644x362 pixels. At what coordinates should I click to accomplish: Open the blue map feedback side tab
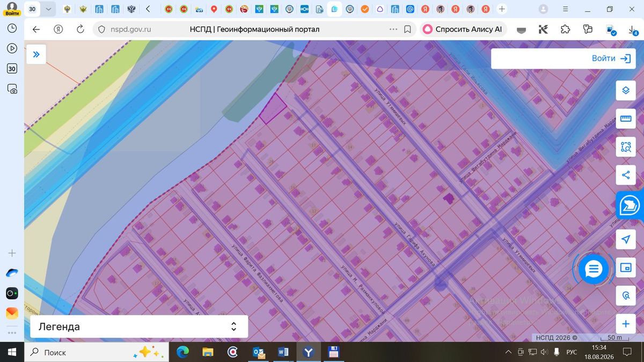pyautogui.click(x=630, y=206)
